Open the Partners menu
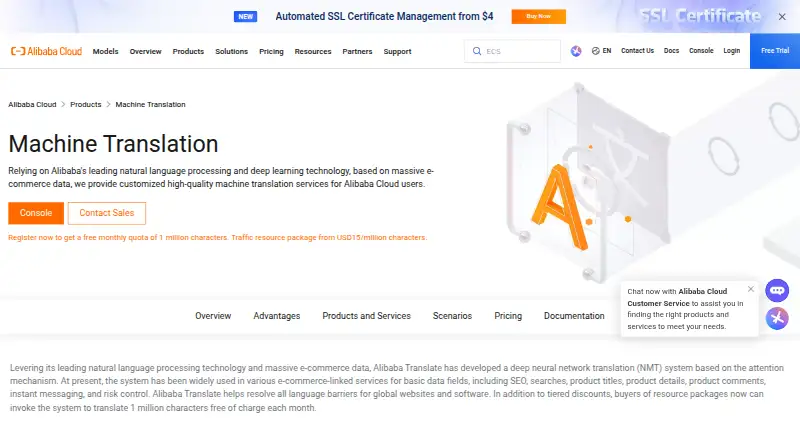This screenshot has height=440, width=800. tap(357, 52)
